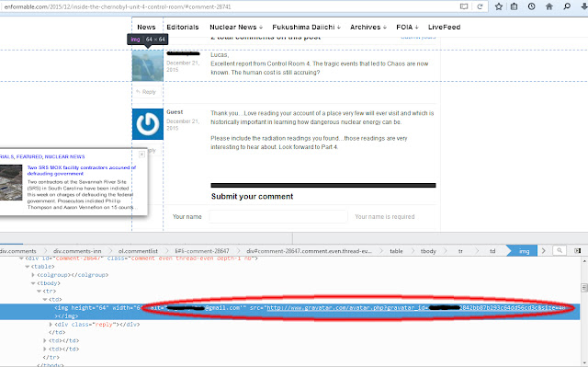The width and height of the screenshot is (588, 367).
Task: Click the Guest commenter name
Action: pyautogui.click(x=175, y=112)
